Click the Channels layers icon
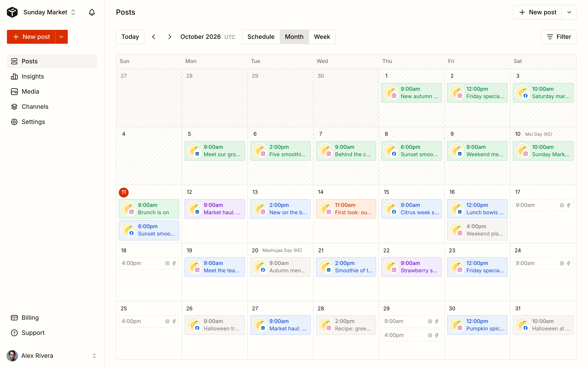Screen dimensions: 588x368 pos(14,107)
